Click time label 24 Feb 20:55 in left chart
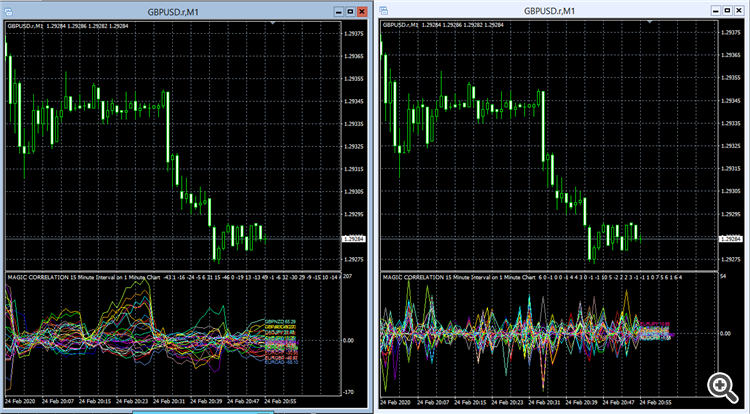 tap(280, 402)
